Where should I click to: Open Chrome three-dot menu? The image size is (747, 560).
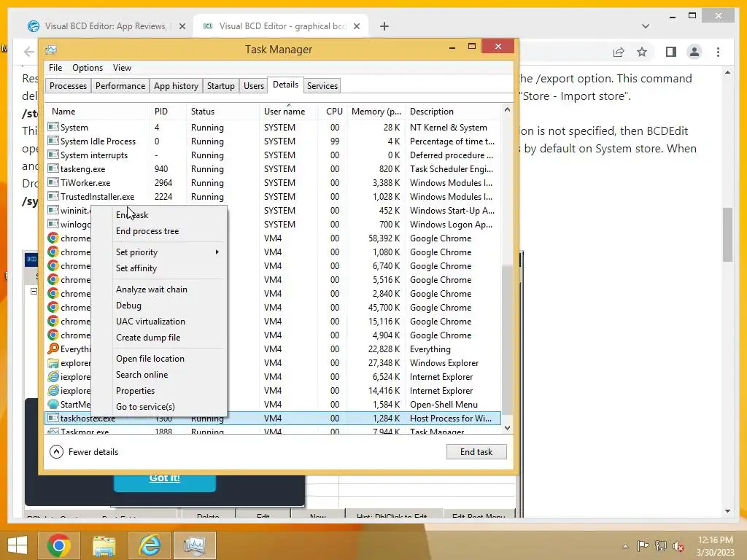click(718, 52)
